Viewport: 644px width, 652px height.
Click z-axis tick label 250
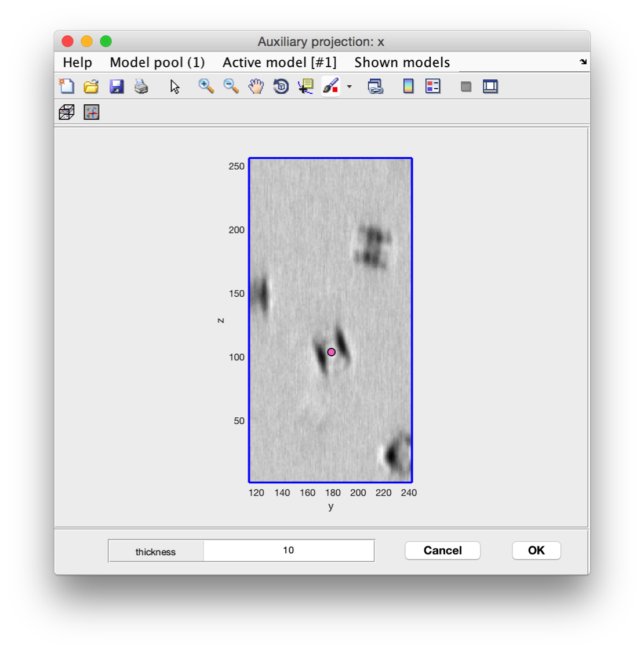[x=237, y=166]
